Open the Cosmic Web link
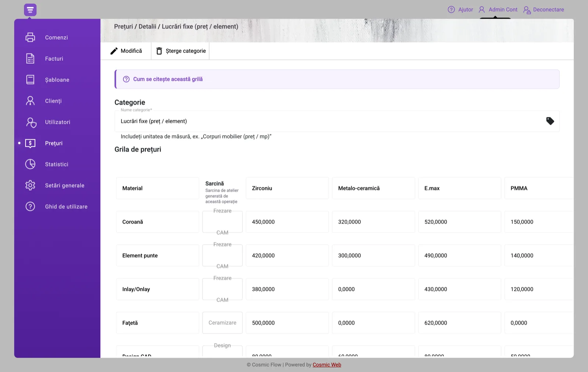Viewport: 588px width, 372px height. point(327,365)
